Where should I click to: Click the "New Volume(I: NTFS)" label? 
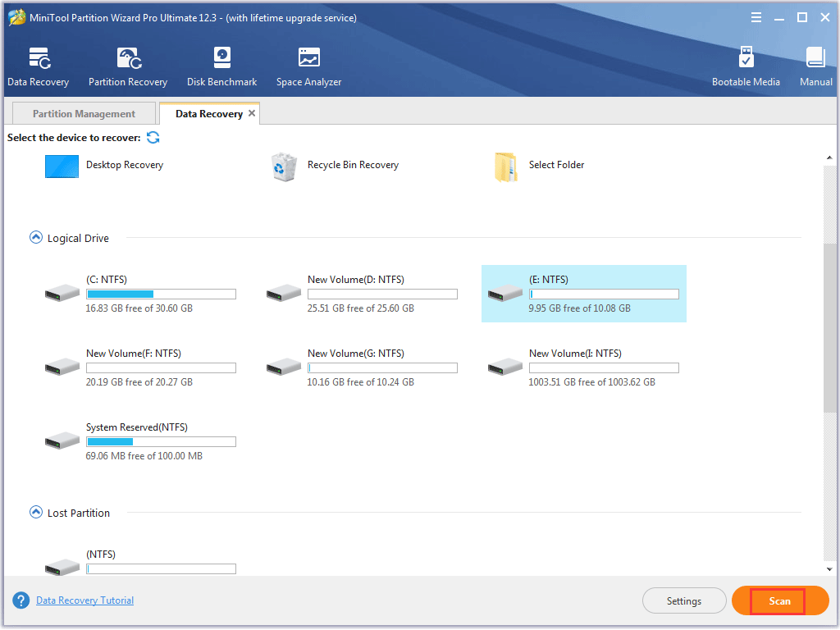[575, 353]
